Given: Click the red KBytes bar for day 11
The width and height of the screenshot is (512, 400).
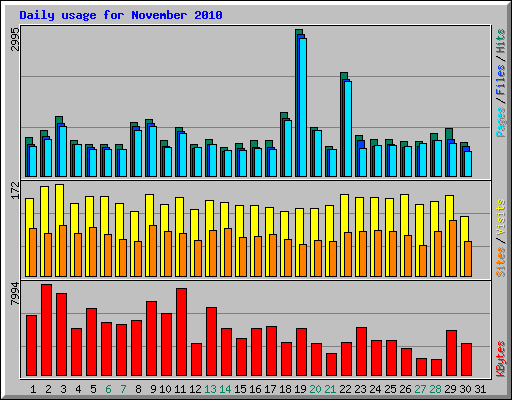Looking at the screenshot, I should pos(181,332).
